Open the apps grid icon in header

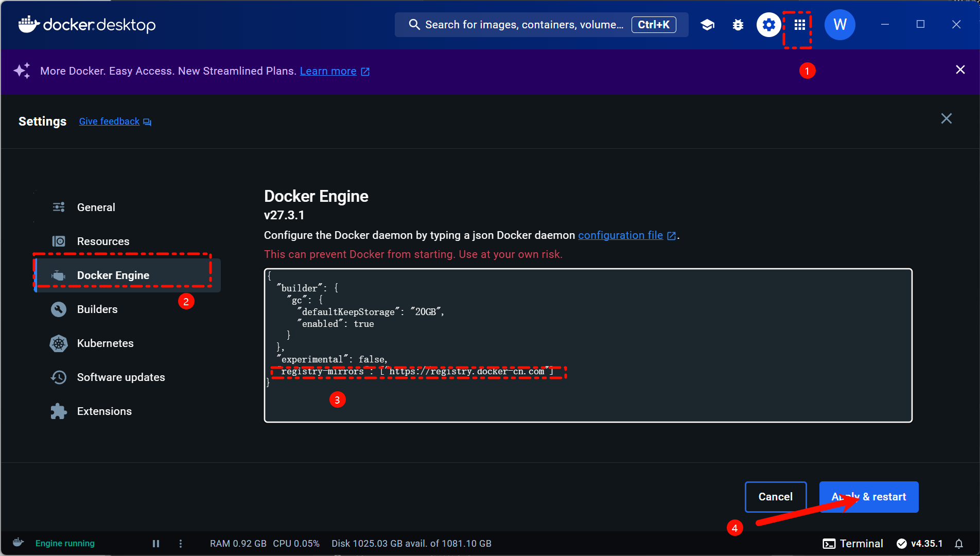click(799, 25)
